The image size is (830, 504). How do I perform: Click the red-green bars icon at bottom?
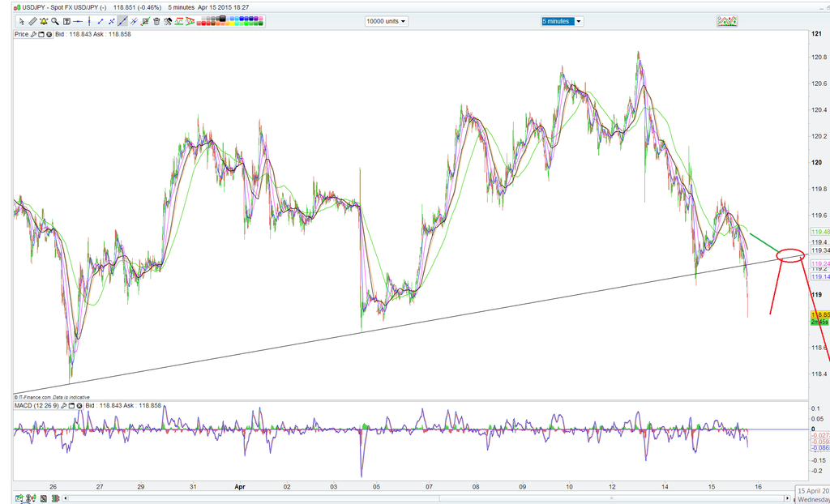pos(56,498)
